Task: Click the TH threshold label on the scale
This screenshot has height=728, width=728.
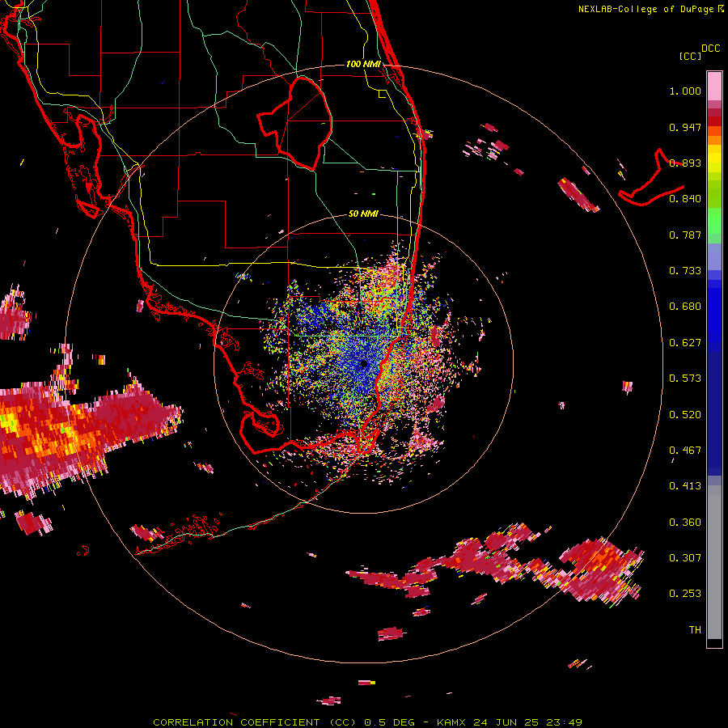Action: tap(695, 630)
